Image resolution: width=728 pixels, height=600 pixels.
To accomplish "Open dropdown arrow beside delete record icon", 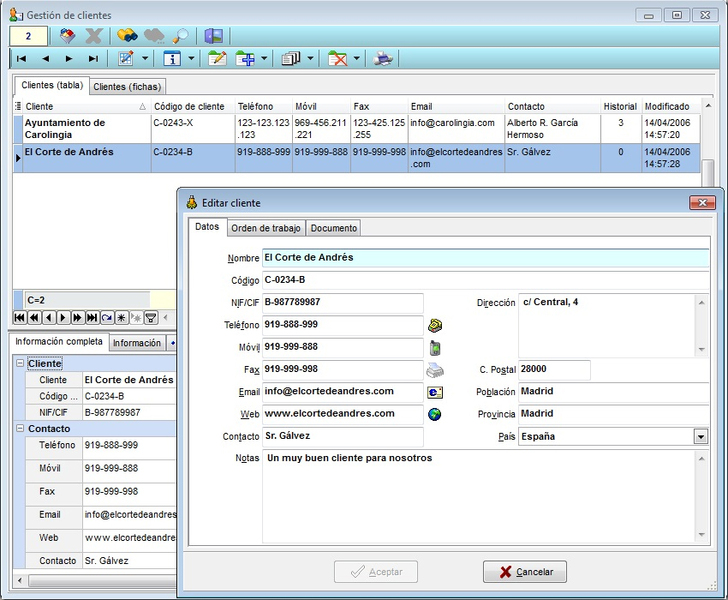I will [357, 59].
